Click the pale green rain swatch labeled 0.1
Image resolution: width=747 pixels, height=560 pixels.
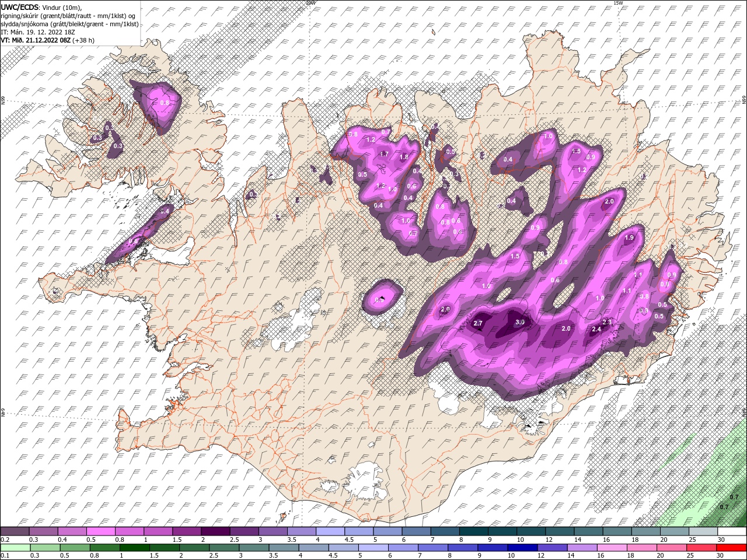15,548
